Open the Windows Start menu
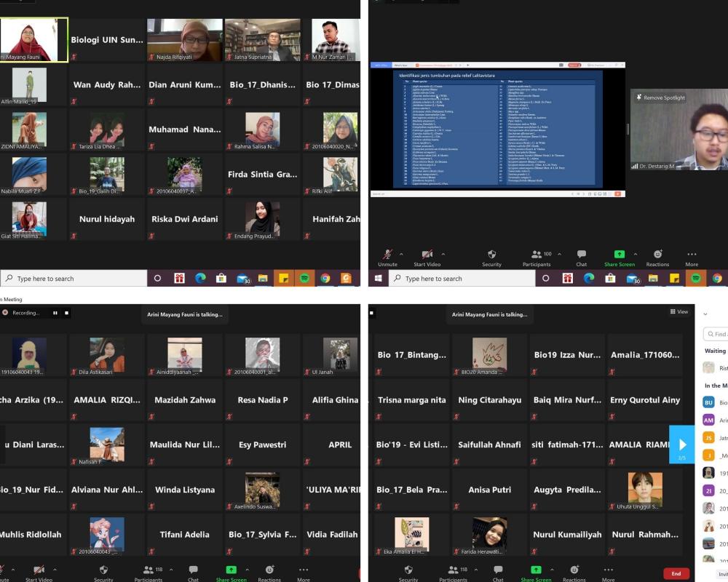The width and height of the screenshot is (728, 582). 379,278
